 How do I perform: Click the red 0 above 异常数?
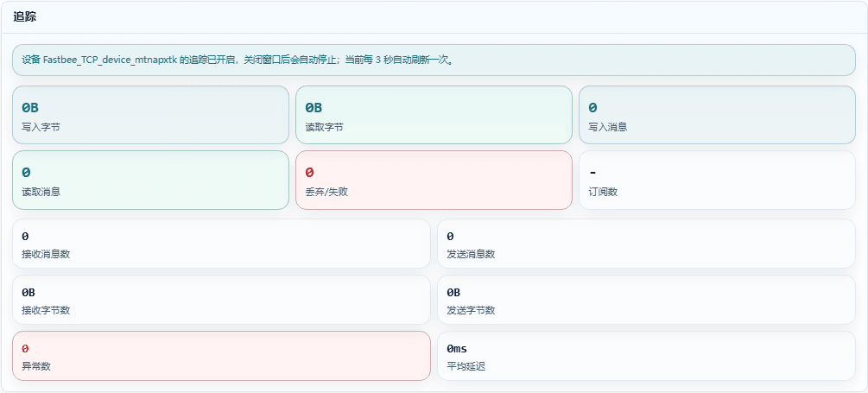25,348
